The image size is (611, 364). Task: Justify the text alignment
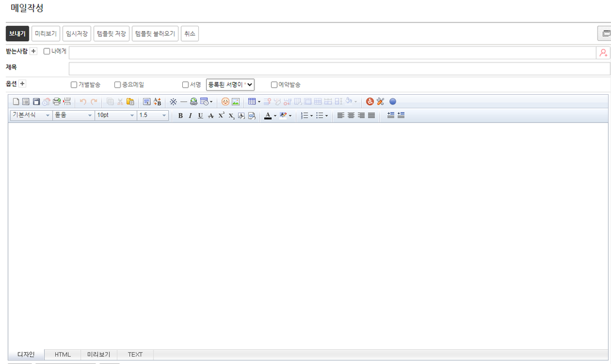click(x=371, y=116)
